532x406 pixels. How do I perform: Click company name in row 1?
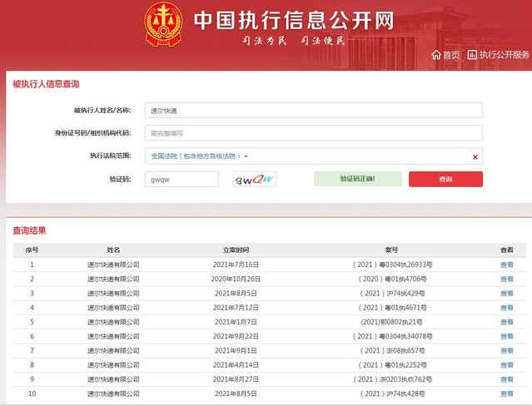click(113, 265)
